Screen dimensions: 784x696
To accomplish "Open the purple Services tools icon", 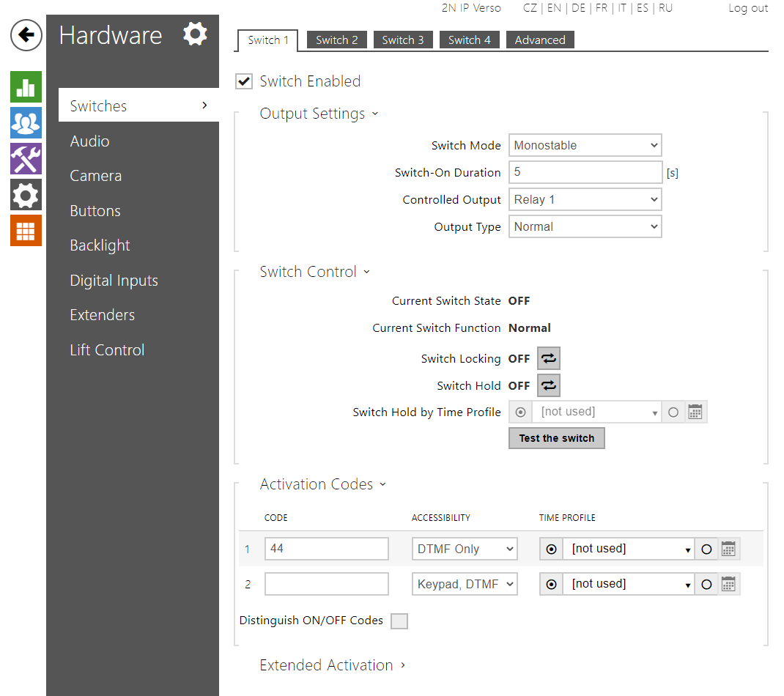I will [x=26, y=159].
